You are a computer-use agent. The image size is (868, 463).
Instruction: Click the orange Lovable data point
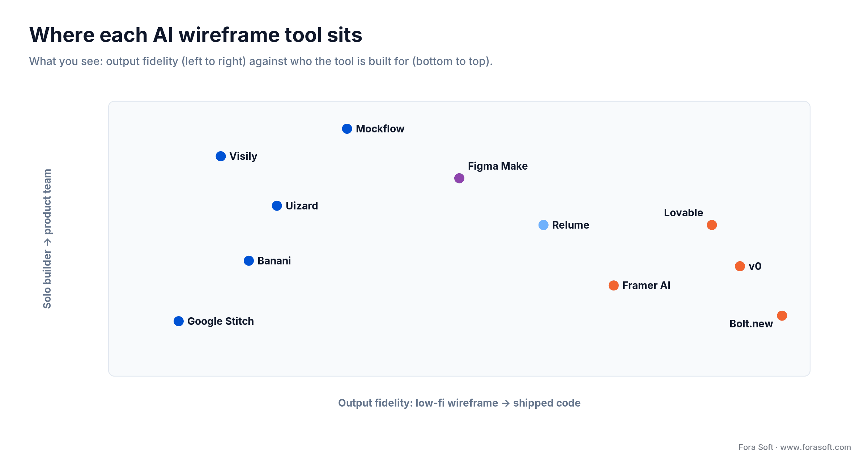(712, 225)
